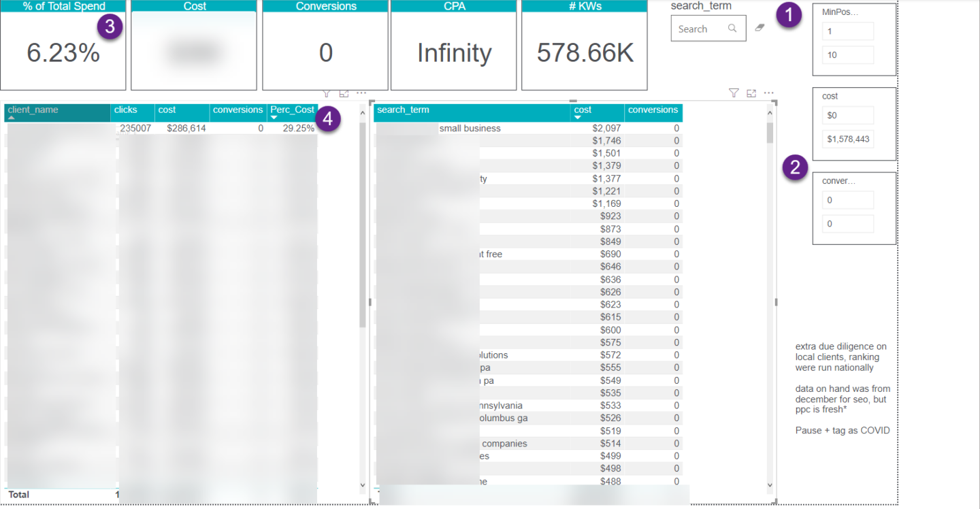This screenshot has width=980, height=509.
Task: Select the 'small business' search term row
Action: [x=470, y=128]
